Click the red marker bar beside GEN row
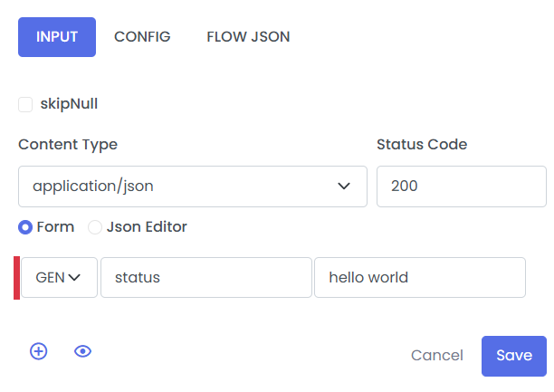 click(16, 278)
